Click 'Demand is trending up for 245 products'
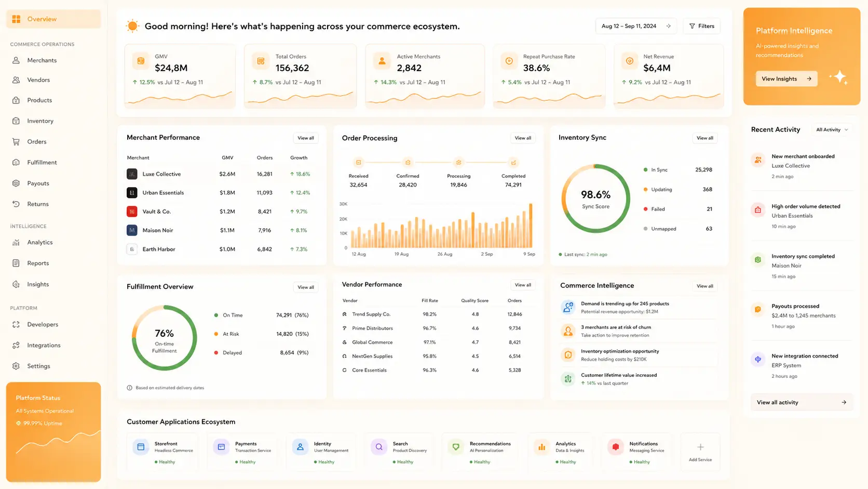 pyautogui.click(x=625, y=303)
